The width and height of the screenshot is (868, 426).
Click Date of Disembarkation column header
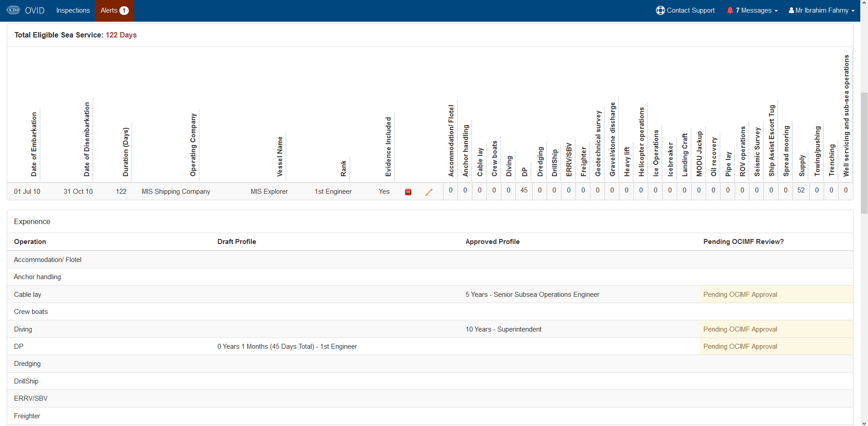(87, 139)
